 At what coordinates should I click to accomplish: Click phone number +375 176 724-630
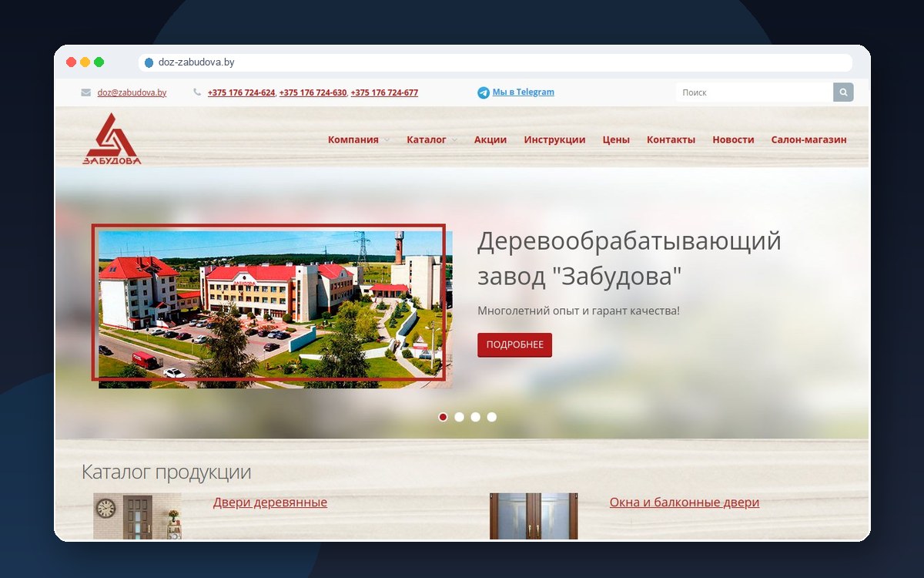click(313, 92)
